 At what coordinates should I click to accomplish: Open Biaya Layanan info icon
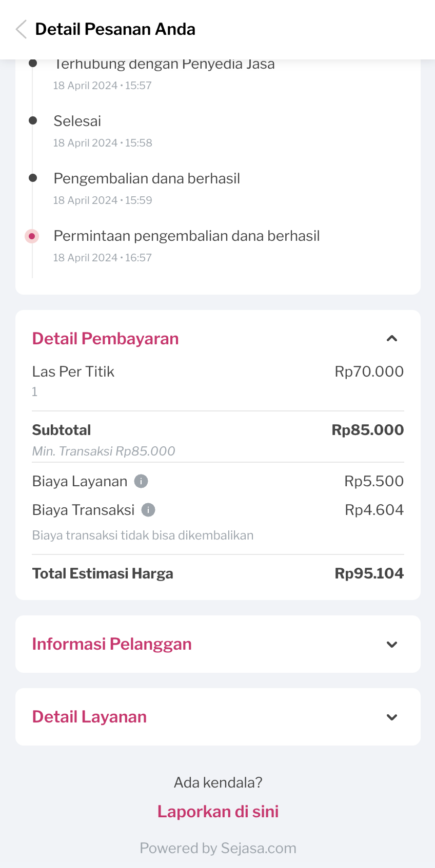click(x=141, y=481)
